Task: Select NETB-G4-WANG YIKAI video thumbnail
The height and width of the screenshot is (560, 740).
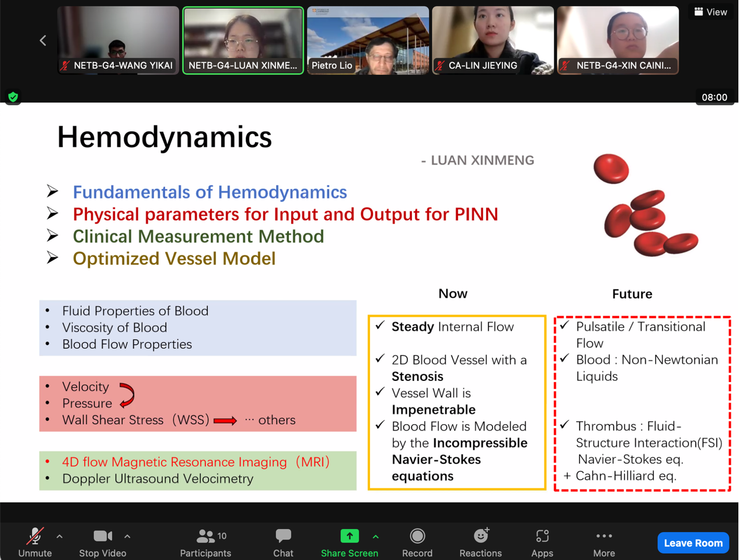Action: (x=118, y=40)
